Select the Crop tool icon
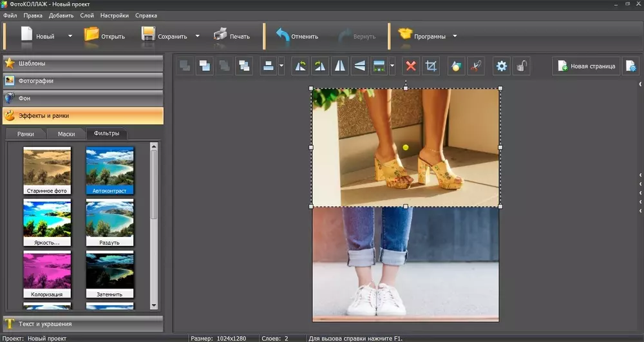The width and height of the screenshot is (644, 342). (x=431, y=66)
